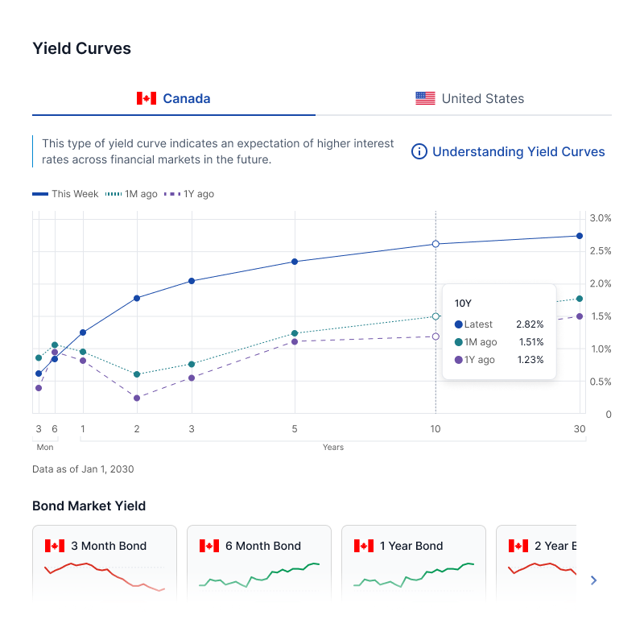Click the 5-year point on 1M ago curve

295,333
